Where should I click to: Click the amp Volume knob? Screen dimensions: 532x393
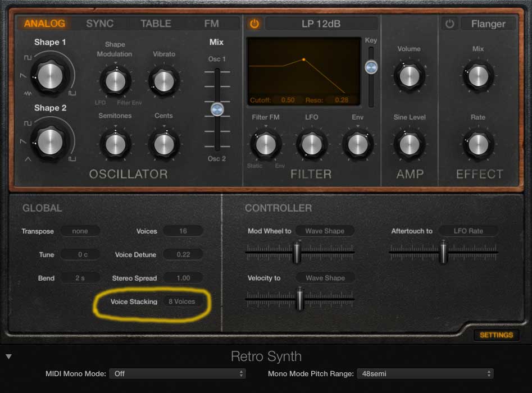(x=409, y=76)
